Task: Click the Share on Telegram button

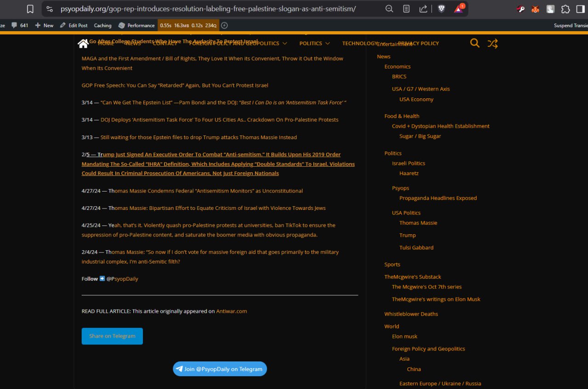Action: click(112, 336)
